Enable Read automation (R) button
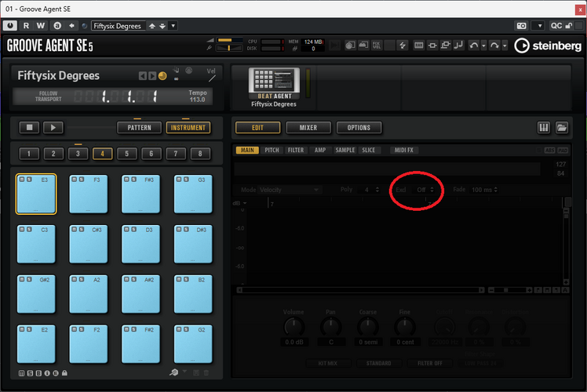This screenshot has width=587, height=392. coord(26,26)
